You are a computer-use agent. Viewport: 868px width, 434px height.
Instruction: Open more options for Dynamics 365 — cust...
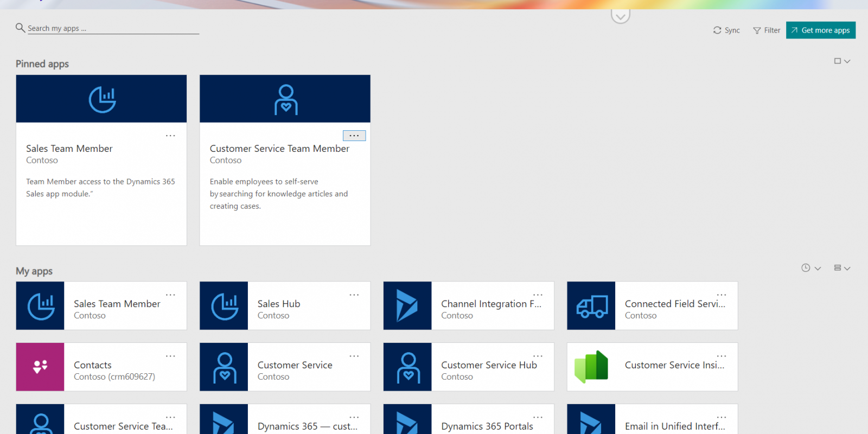[354, 418]
